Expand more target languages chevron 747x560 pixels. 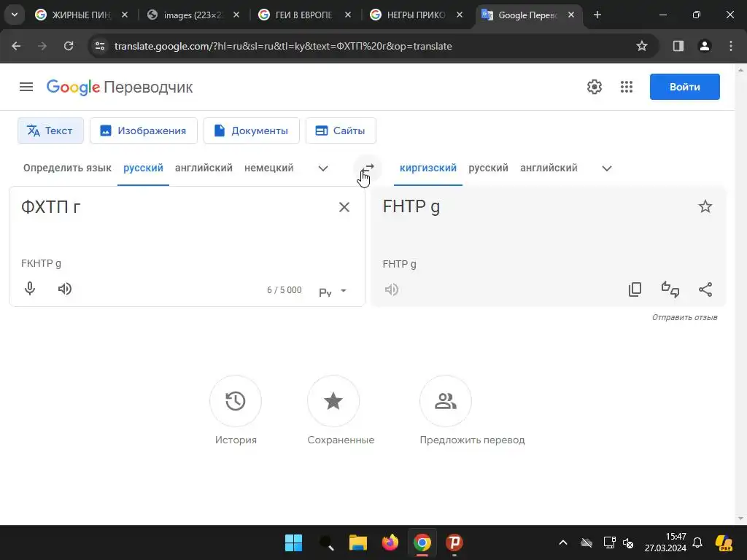point(606,168)
